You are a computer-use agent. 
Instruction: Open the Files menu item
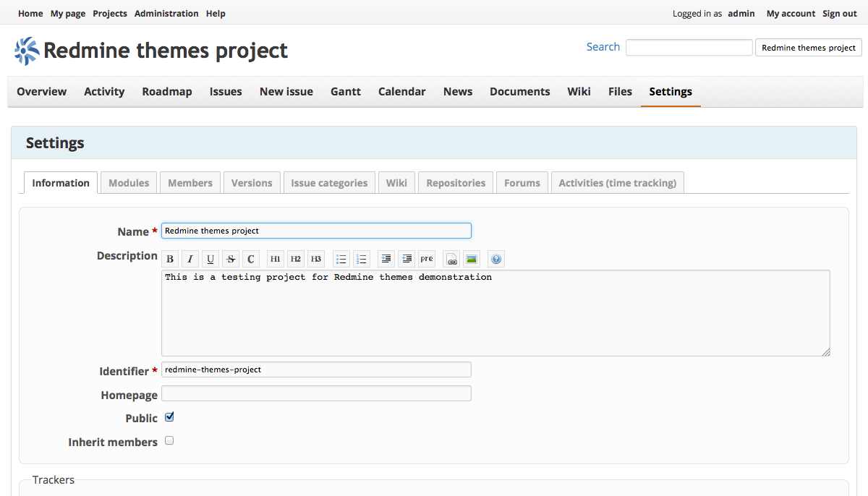pos(620,92)
